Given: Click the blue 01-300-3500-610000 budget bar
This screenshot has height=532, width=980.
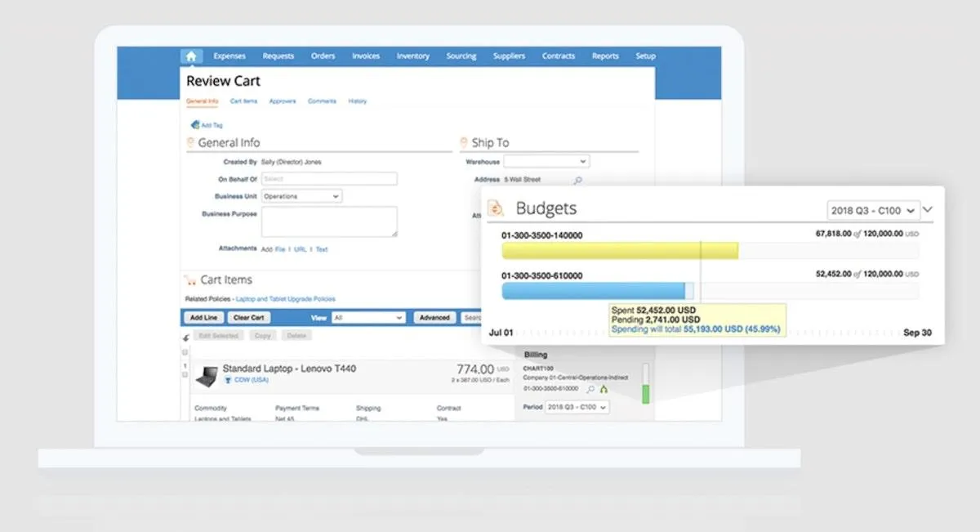Looking at the screenshot, I should click(x=597, y=291).
